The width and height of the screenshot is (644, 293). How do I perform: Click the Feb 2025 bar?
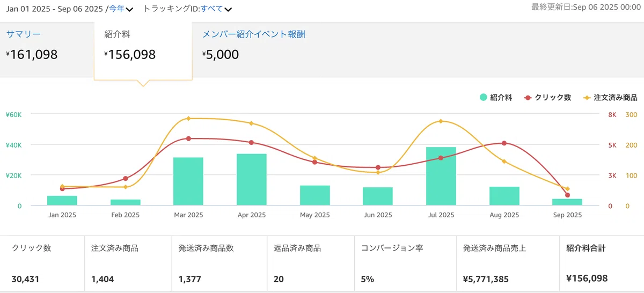(126, 203)
